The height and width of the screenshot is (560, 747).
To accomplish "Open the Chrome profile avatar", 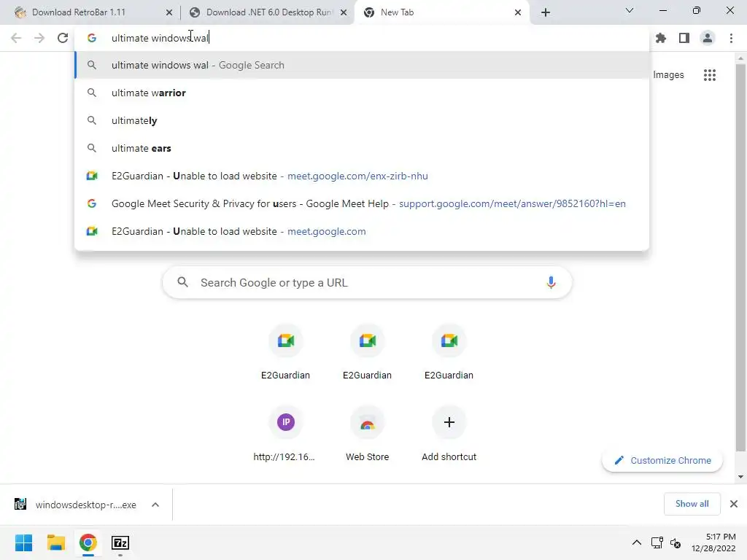I will 708,38.
